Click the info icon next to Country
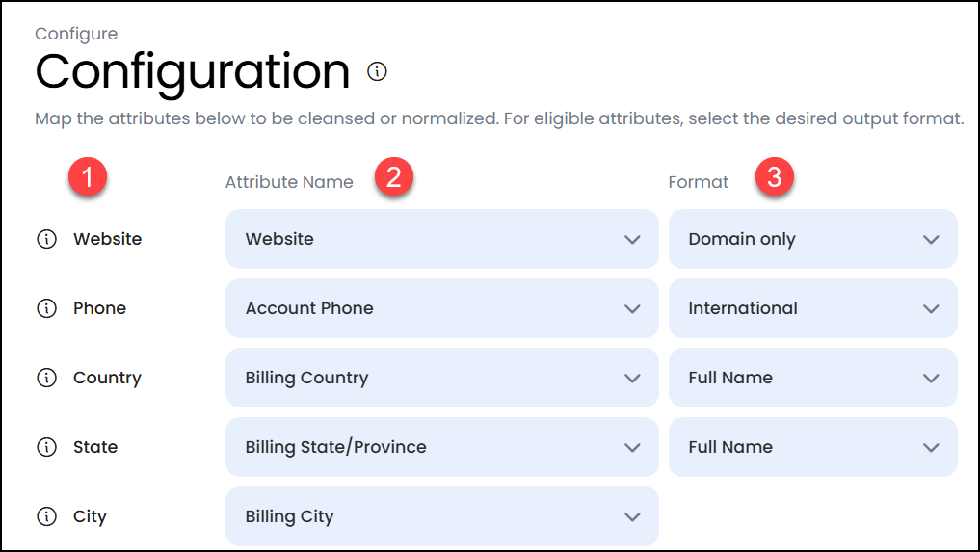 (x=46, y=378)
